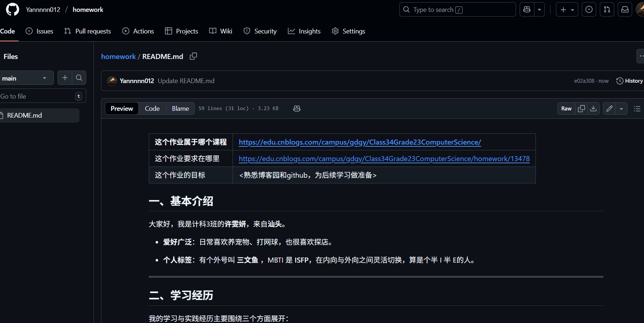
Task: Open the repository Settings tab
Action: [349, 31]
